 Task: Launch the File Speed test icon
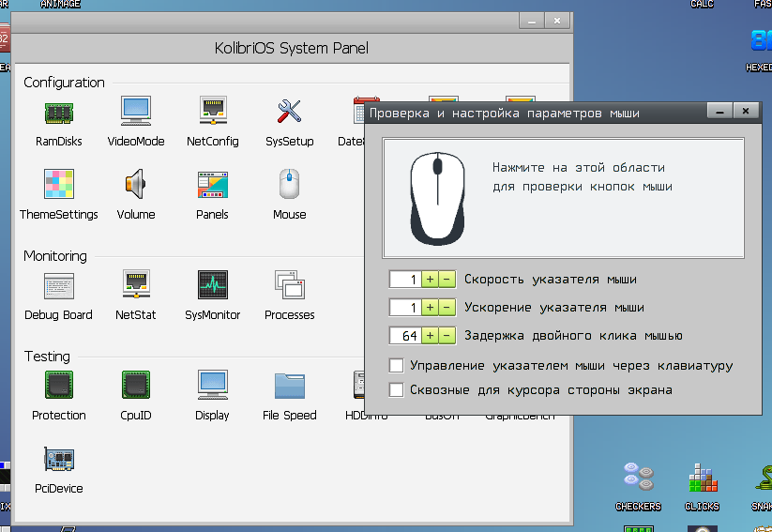point(289,386)
